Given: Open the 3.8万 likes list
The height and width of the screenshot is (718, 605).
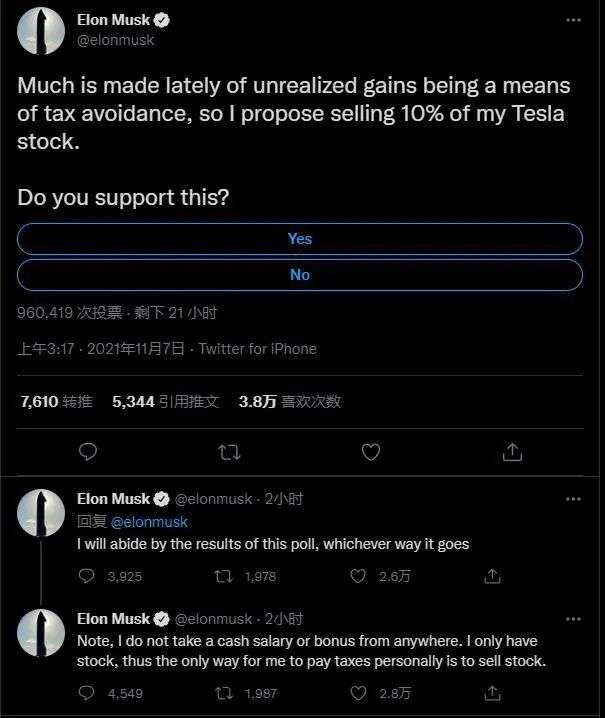Looking at the screenshot, I should point(290,401).
